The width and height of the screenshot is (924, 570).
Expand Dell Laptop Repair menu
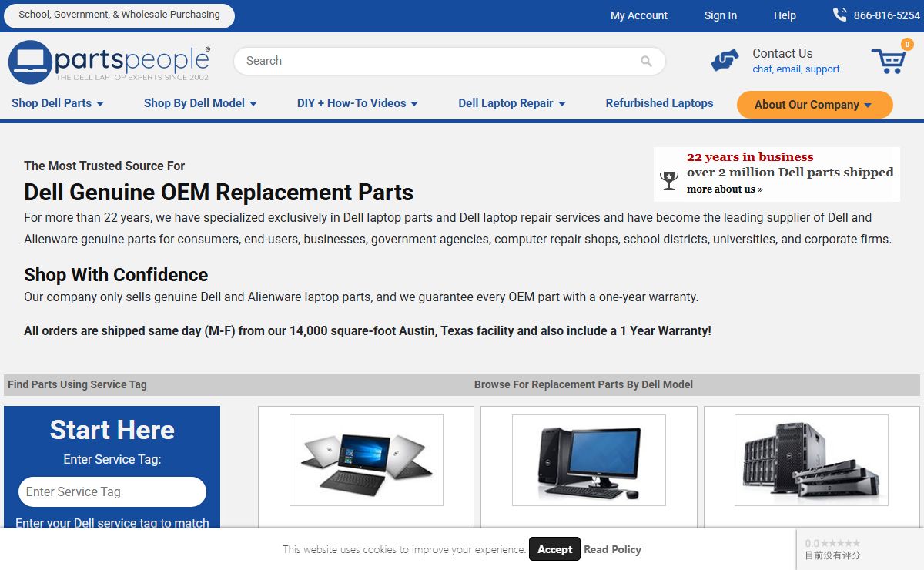click(512, 103)
